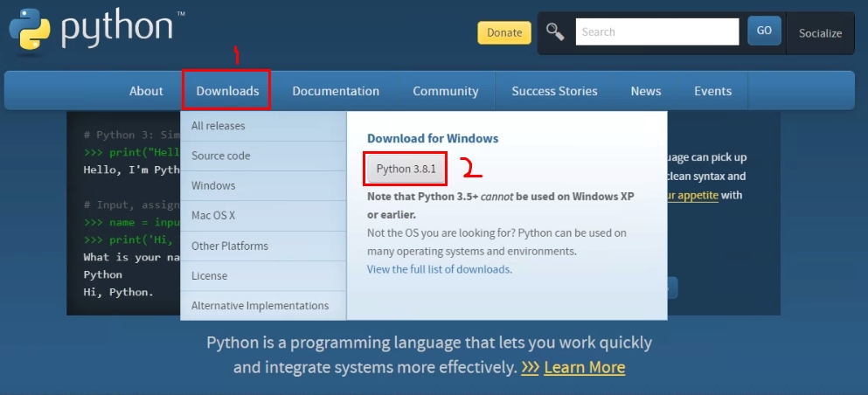Select License in Downloads dropdown
This screenshot has height=395, width=868.
pyautogui.click(x=263, y=275)
